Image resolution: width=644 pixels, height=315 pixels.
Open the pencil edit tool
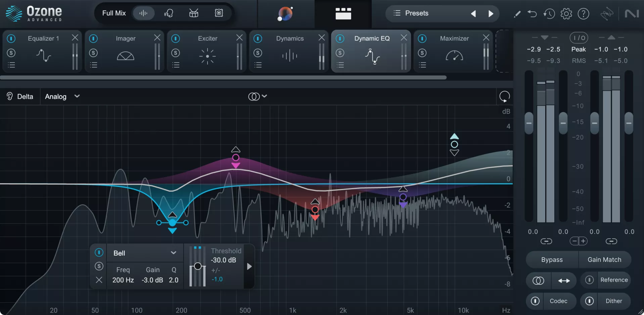click(x=517, y=14)
